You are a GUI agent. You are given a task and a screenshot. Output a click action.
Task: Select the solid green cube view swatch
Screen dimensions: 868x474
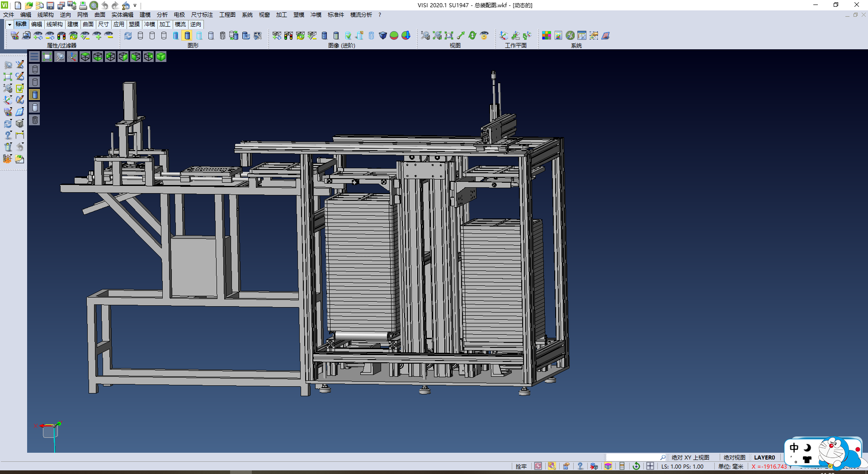point(161,57)
